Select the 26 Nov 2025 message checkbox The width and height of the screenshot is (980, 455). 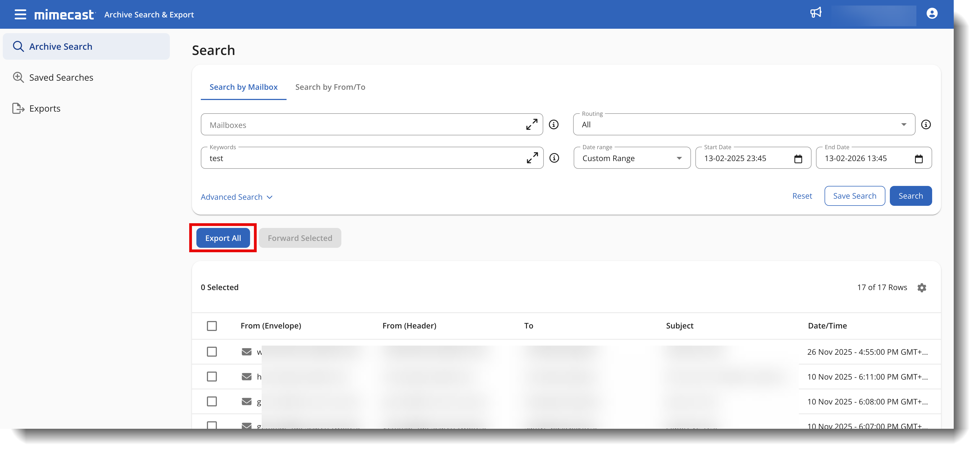click(212, 352)
